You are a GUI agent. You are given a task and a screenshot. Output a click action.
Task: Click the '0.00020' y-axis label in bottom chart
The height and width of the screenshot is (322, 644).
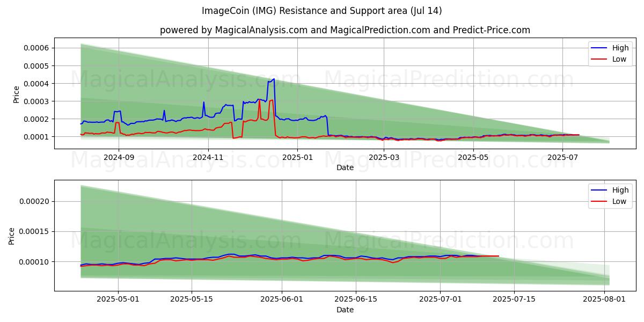coord(34,202)
